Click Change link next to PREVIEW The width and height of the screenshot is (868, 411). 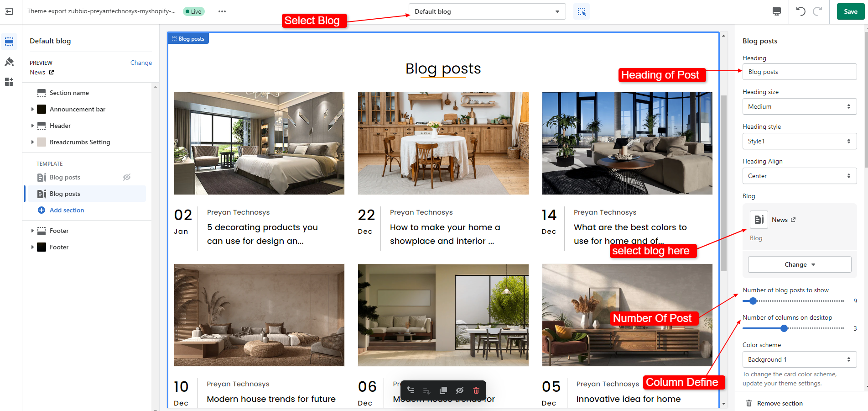(141, 63)
